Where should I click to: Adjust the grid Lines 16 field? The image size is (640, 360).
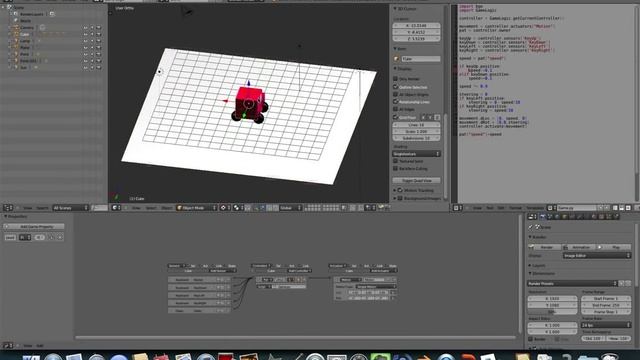pos(416,125)
